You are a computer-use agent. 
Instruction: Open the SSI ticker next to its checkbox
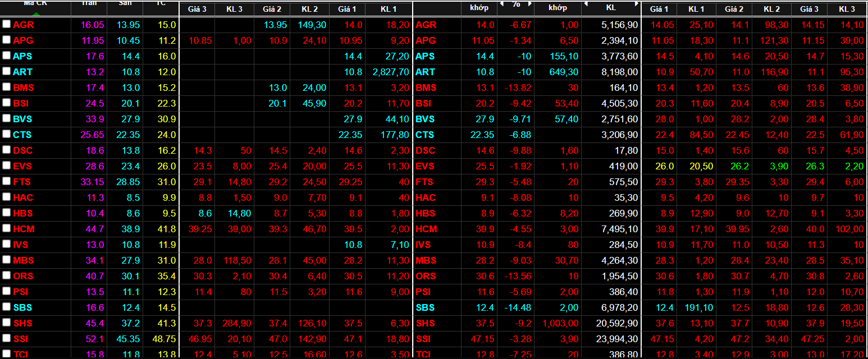(21, 339)
